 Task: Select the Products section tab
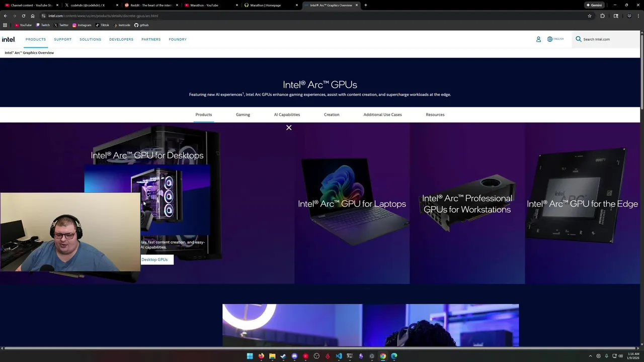click(x=204, y=115)
